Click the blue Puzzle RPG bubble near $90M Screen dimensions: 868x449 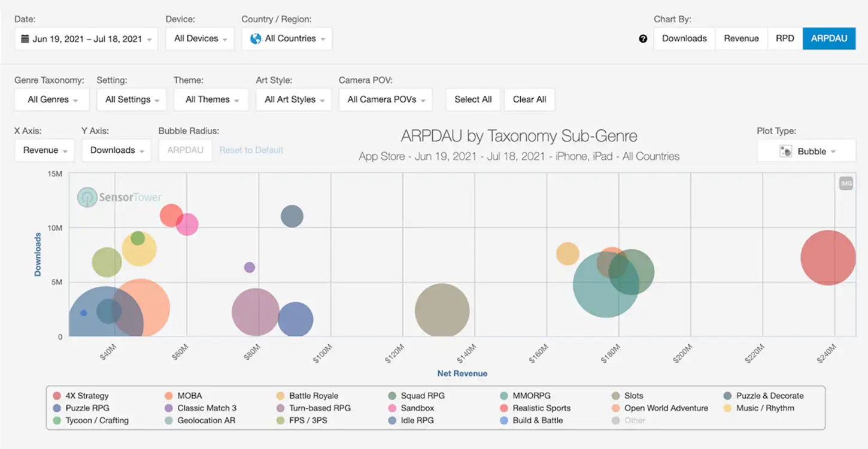point(295,320)
